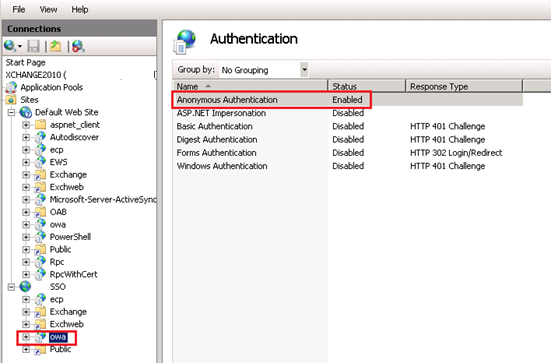This screenshot has width=551, height=363.
Task: Expand the EWS node
Action: pyautogui.click(x=26, y=162)
